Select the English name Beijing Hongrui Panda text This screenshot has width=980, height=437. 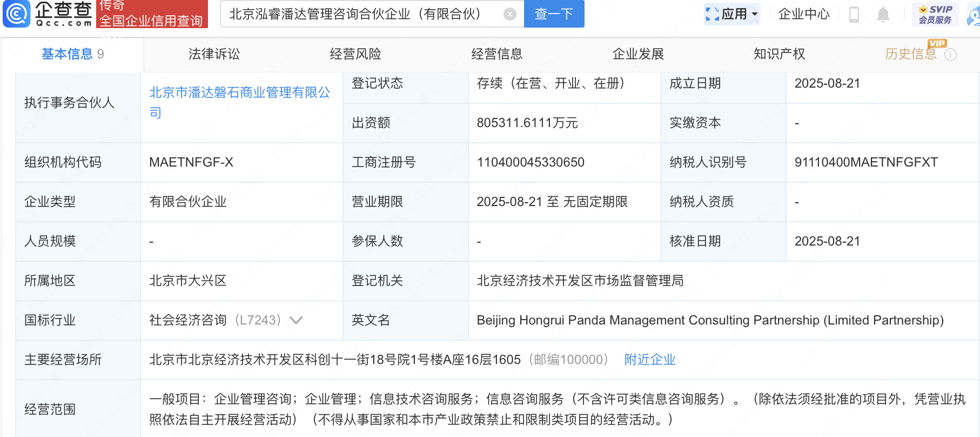pos(710,320)
